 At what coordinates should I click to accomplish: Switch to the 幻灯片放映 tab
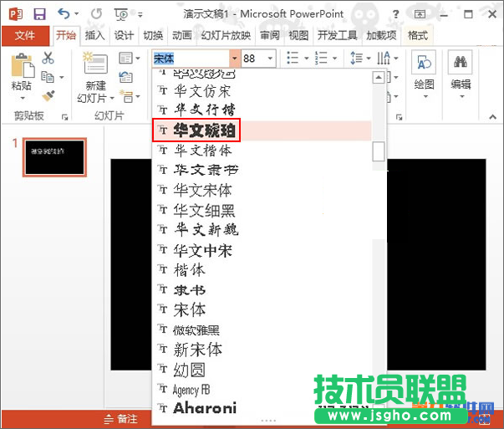click(x=226, y=35)
